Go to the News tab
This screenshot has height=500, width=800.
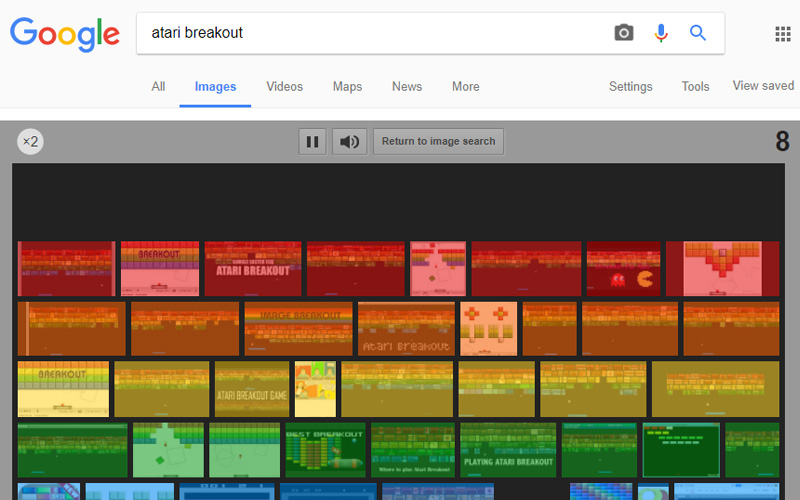tap(407, 87)
